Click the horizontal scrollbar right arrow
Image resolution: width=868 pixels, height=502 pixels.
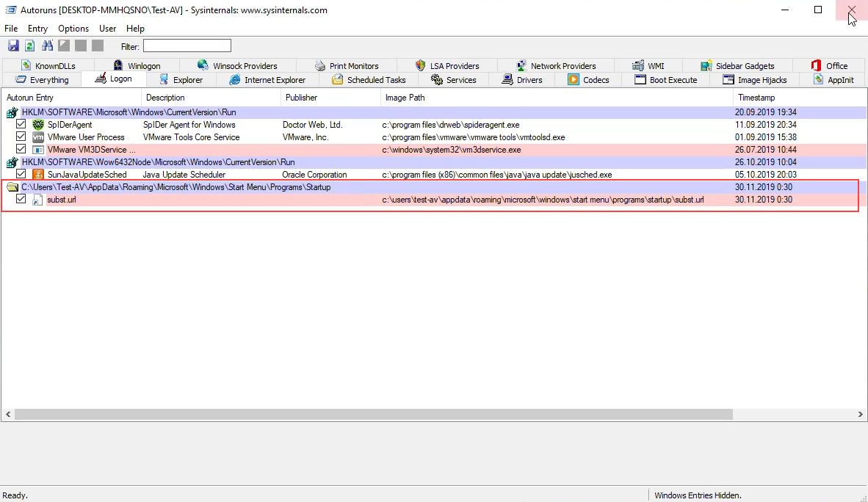click(860, 414)
